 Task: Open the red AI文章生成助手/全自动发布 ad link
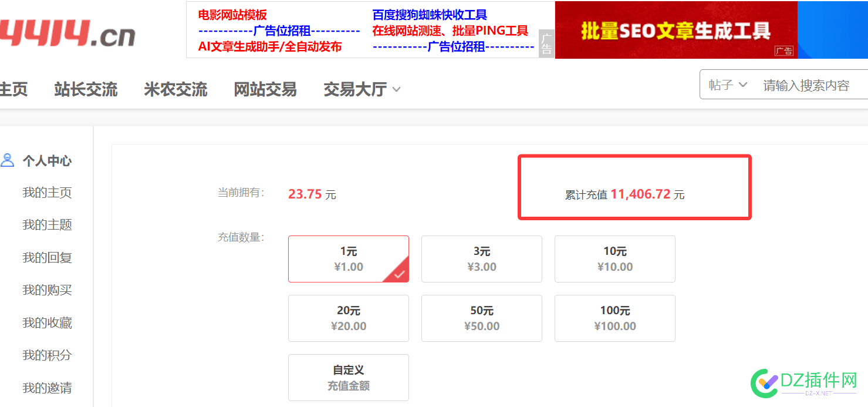pos(270,46)
